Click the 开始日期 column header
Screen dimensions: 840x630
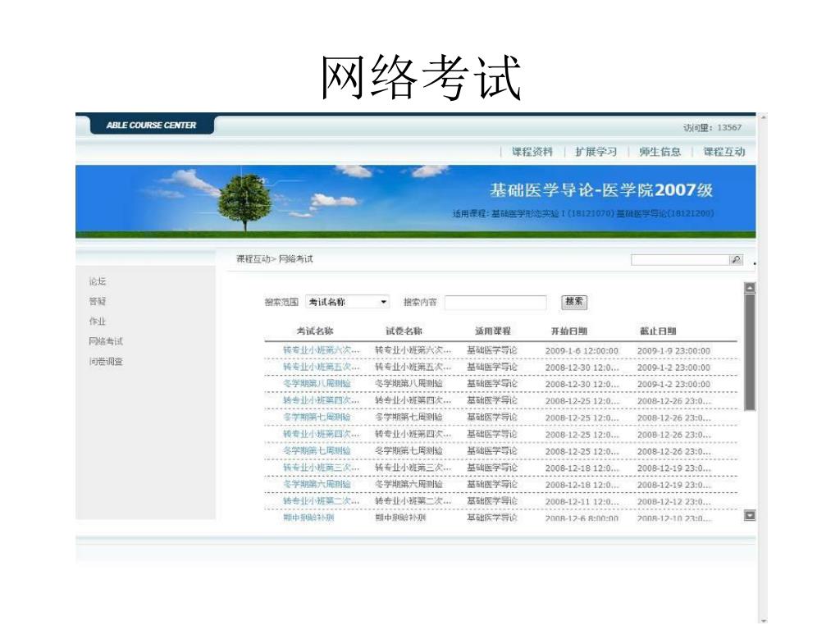[x=569, y=331]
